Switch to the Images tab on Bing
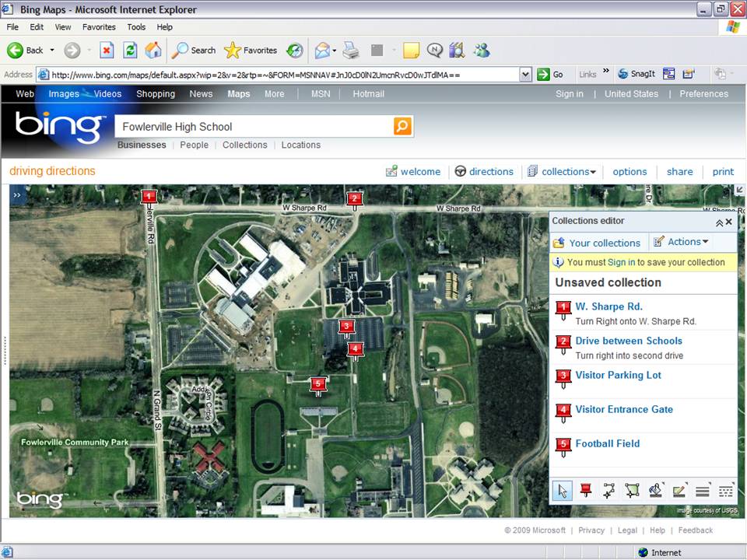 pos(64,94)
